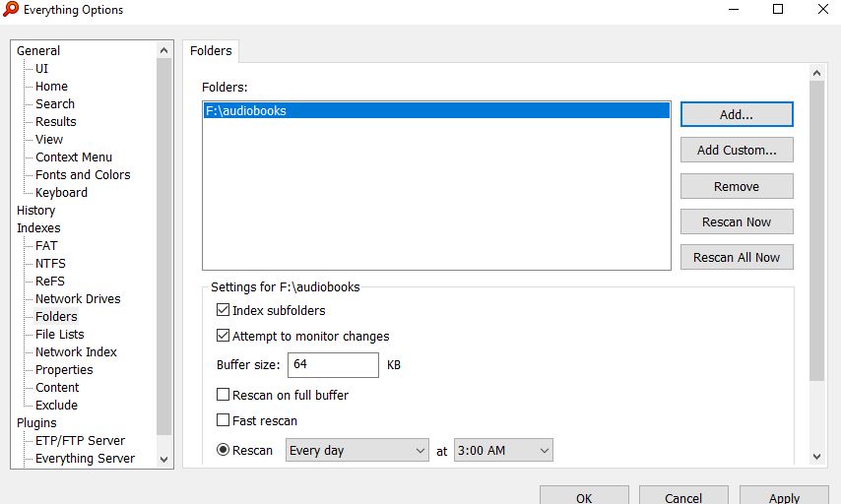The width and height of the screenshot is (841, 504).
Task: Open the Keyboard options page
Action: (61, 193)
